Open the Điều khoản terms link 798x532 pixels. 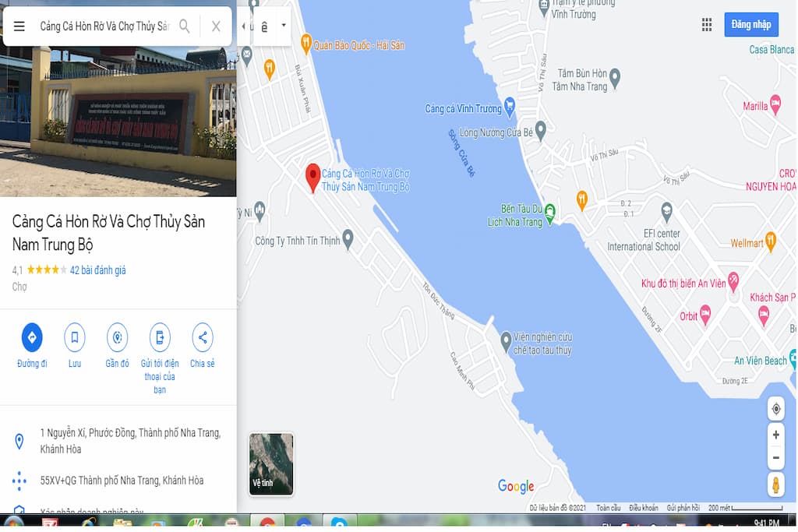(643, 508)
